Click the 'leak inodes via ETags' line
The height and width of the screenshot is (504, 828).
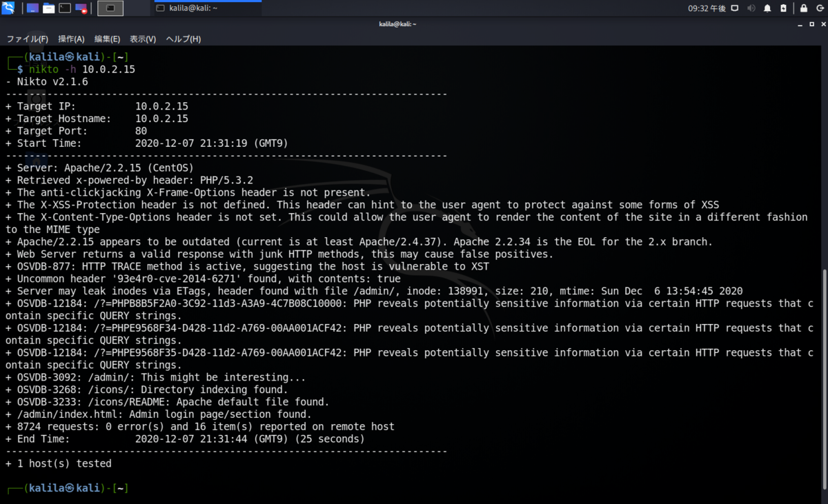coord(374,291)
